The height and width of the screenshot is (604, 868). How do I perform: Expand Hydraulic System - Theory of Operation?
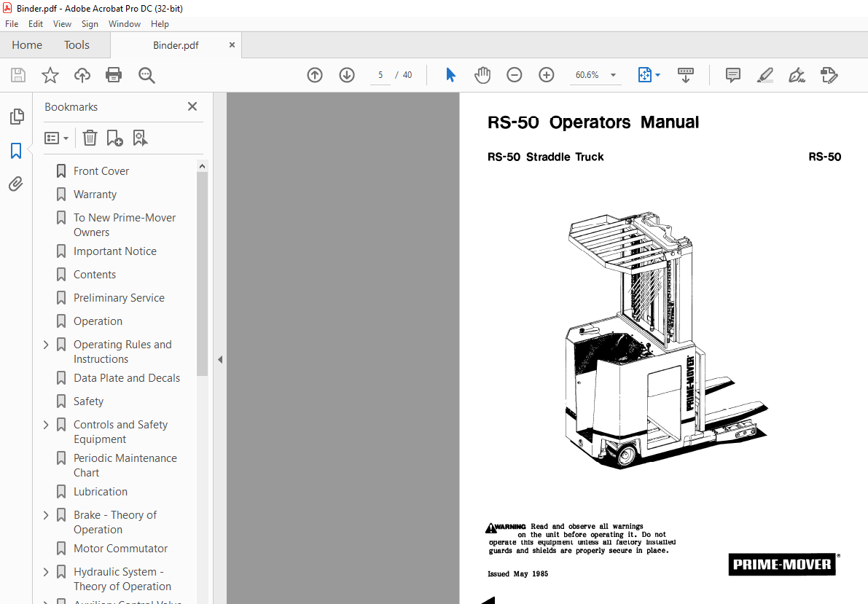tap(46, 572)
